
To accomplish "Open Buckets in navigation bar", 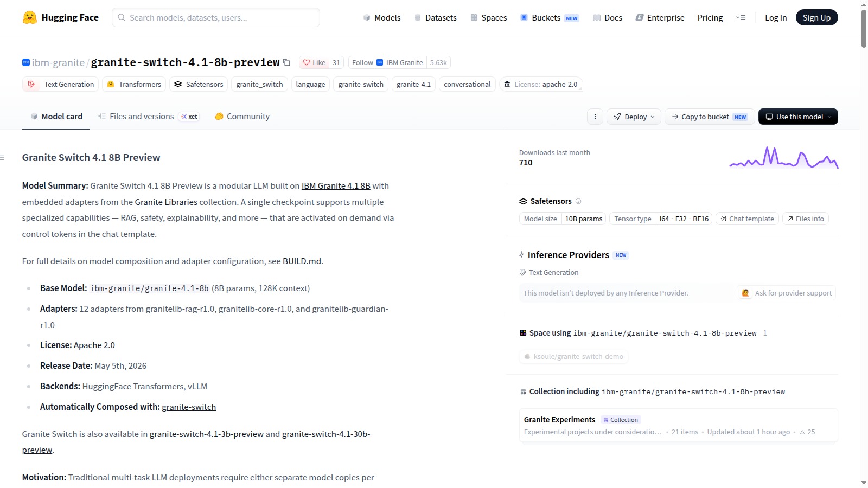I will [550, 18].
